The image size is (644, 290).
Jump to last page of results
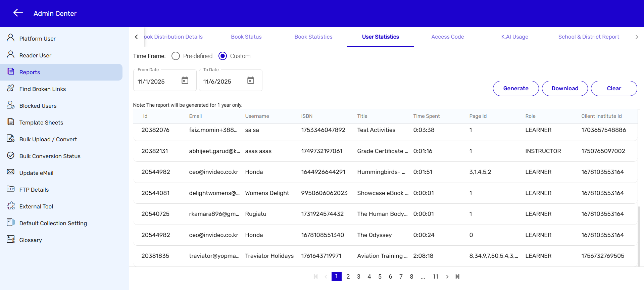pyautogui.click(x=457, y=277)
